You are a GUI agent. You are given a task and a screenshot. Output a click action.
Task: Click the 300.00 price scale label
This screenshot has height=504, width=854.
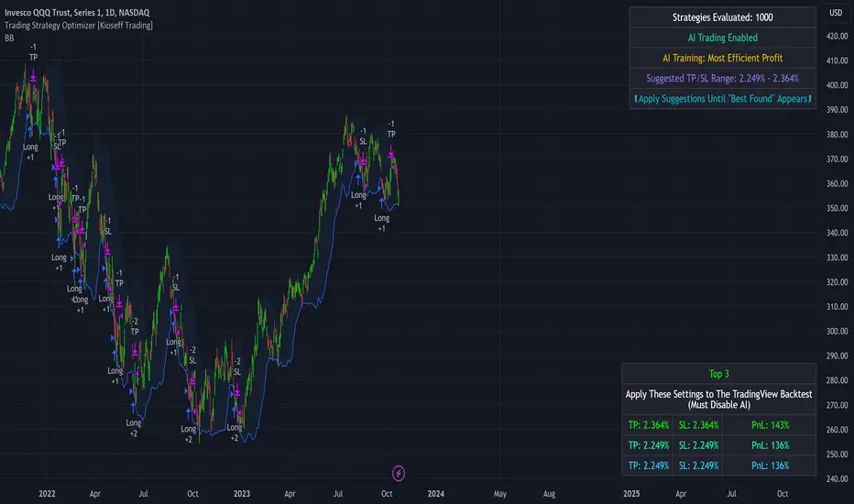click(835, 332)
